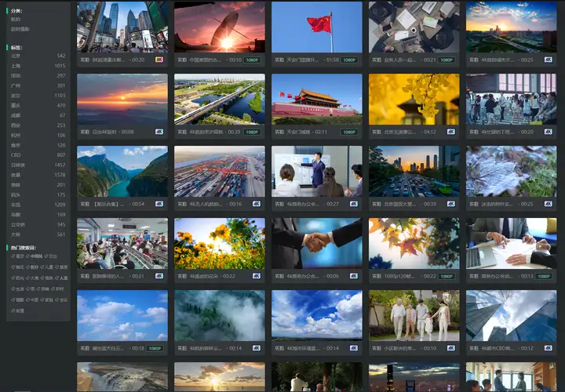This screenshot has height=392, width=565.
Task: Click the 4K badge on the hospital waiting hall video
Action: [159, 276]
